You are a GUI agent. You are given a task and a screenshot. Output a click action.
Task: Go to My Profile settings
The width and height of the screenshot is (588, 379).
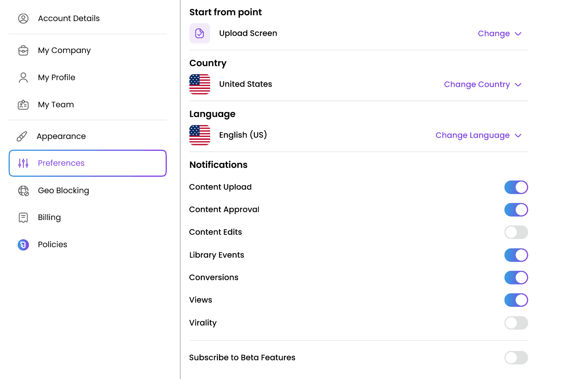56,78
